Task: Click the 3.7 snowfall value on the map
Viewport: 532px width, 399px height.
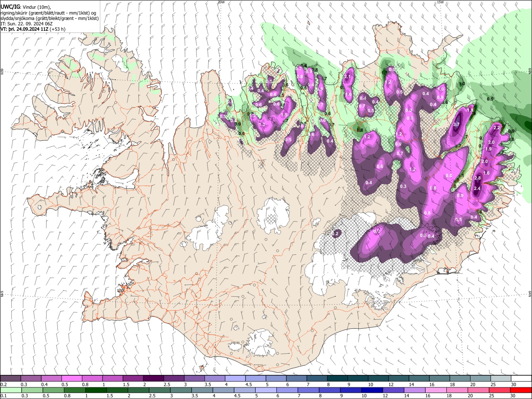Action: tap(456, 125)
